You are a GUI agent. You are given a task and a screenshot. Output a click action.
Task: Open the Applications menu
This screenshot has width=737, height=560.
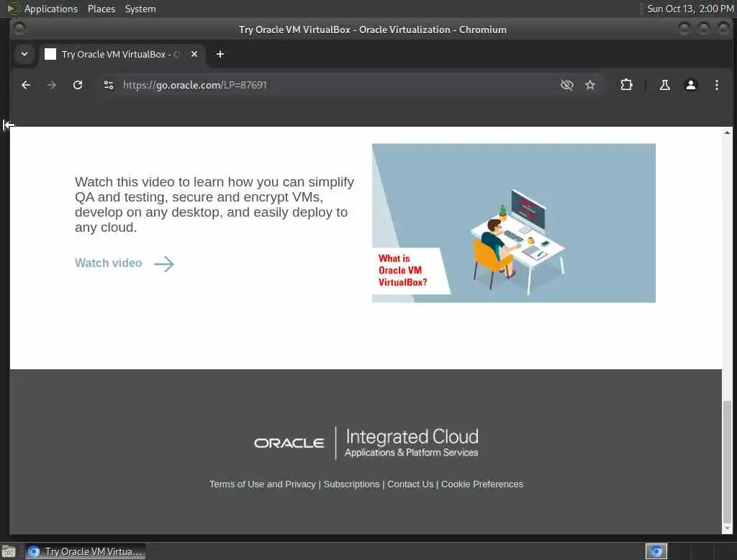tap(51, 9)
